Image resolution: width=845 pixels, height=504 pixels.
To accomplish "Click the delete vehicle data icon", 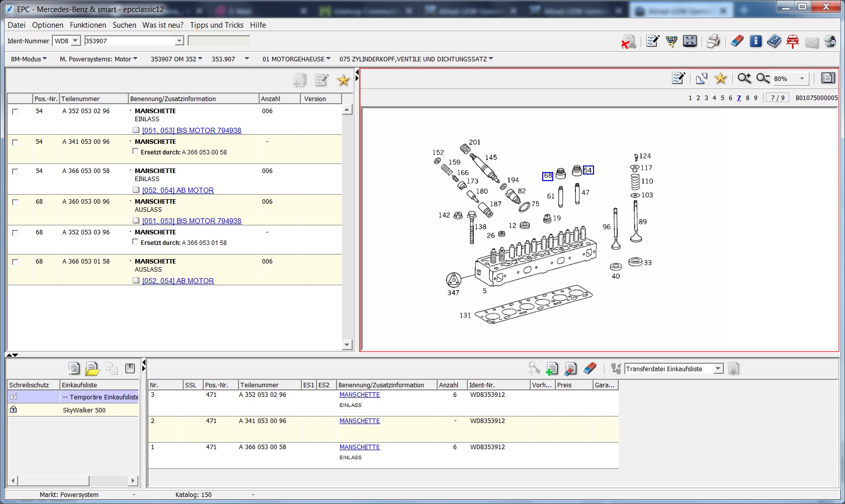I will [628, 42].
